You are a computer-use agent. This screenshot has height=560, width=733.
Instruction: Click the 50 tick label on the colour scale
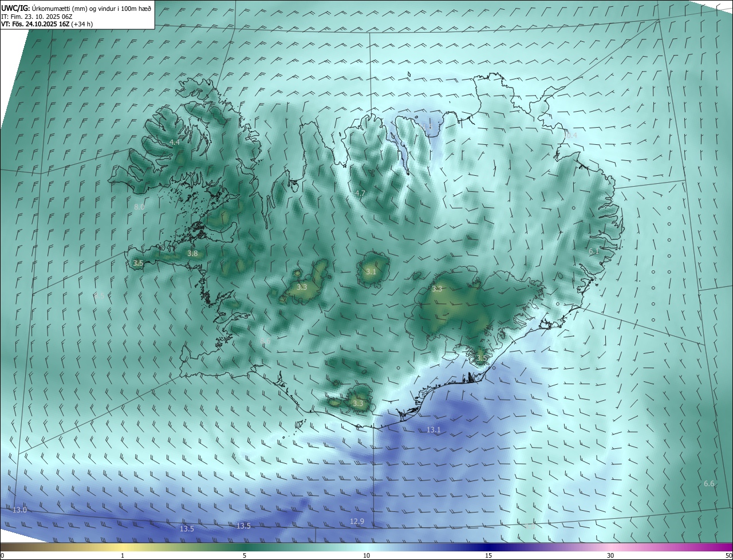click(x=728, y=555)
